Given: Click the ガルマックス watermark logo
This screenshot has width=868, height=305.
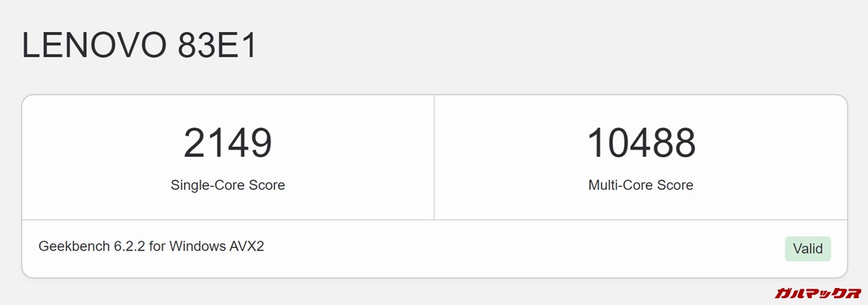Looking at the screenshot, I should coord(817,293).
